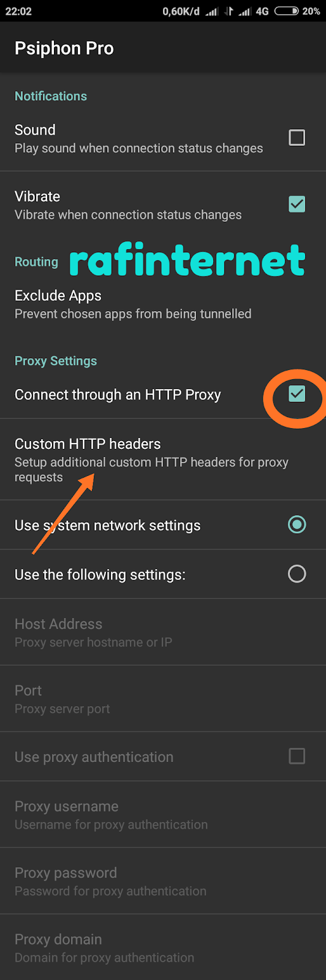Open the Proxy password setting
326x980 pixels.
(x=163, y=881)
